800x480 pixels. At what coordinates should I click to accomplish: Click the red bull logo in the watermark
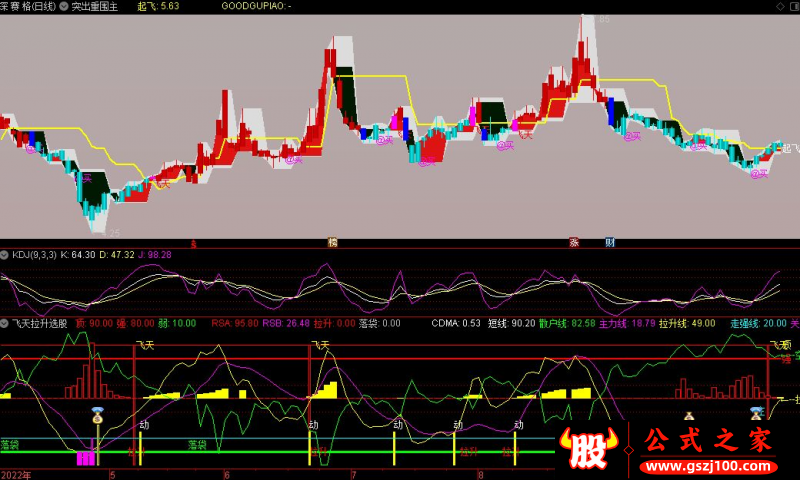coord(590,448)
